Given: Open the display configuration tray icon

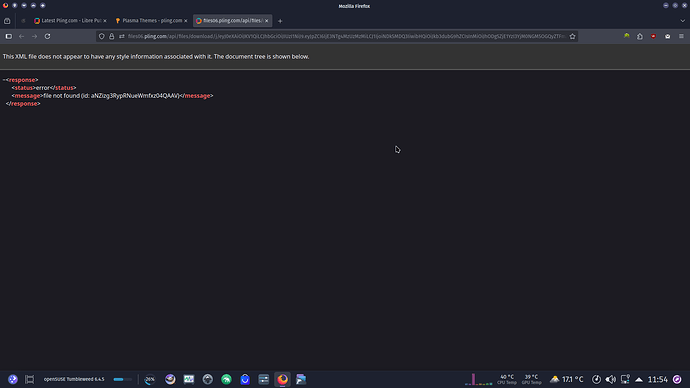Looking at the screenshot, I should (625, 379).
